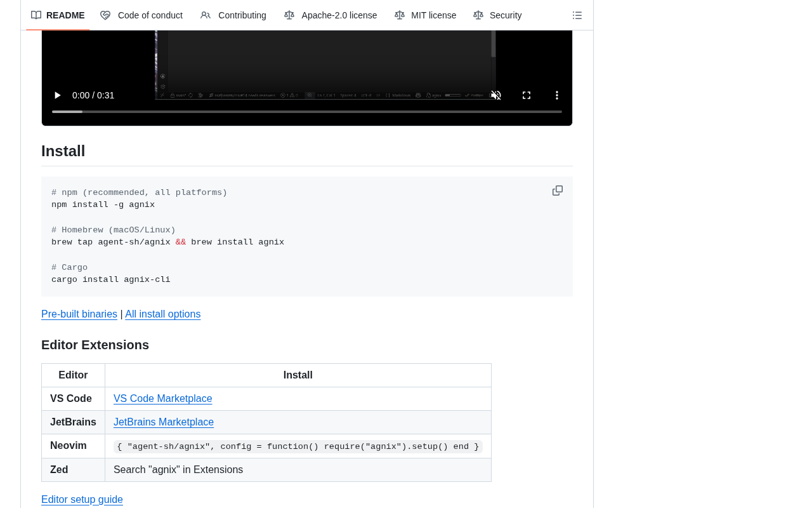Open video more options menu
Viewport: 812px width, 508px height.
pyautogui.click(x=557, y=95)
